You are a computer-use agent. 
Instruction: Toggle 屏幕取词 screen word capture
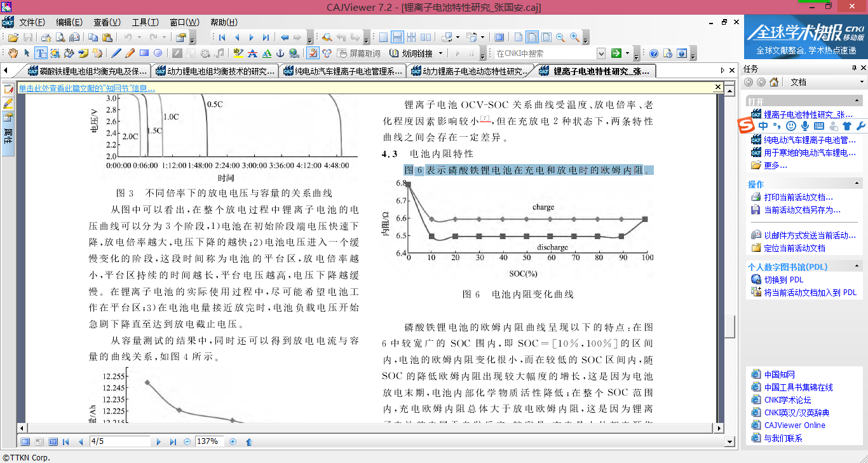tap(359, 53)
